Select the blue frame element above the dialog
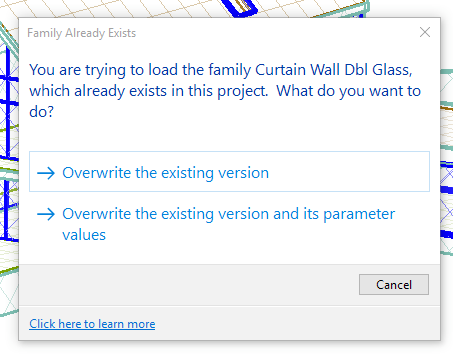This screenshot has width=453, height=364. 239,8
